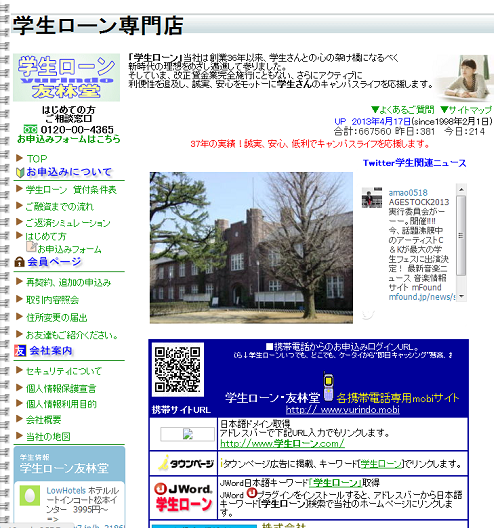Viewport: 500px width, 528px height.
Task: Click 各携帯電話専用mobiサイト text
Action: pyautogui.click(x=398, y=398)
